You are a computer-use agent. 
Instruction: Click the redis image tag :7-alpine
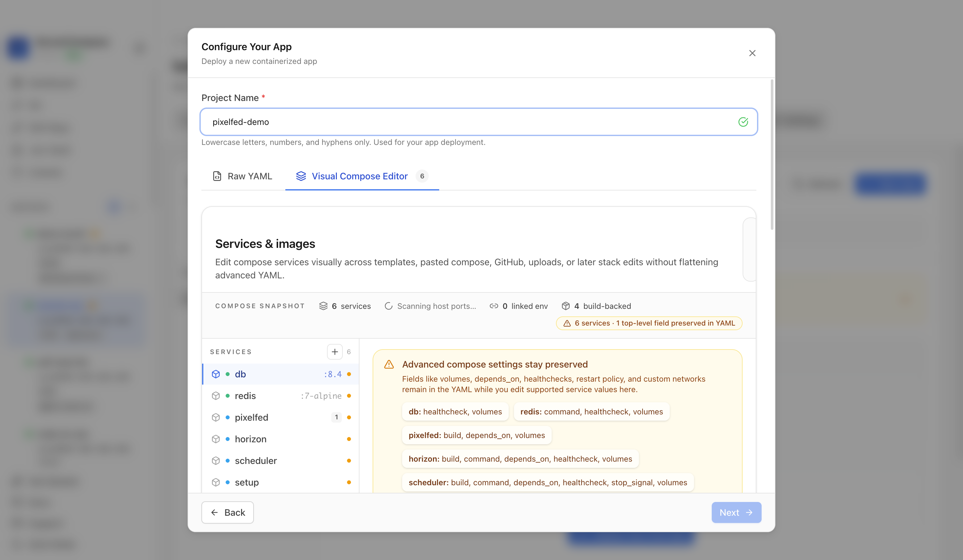point(321,396)
